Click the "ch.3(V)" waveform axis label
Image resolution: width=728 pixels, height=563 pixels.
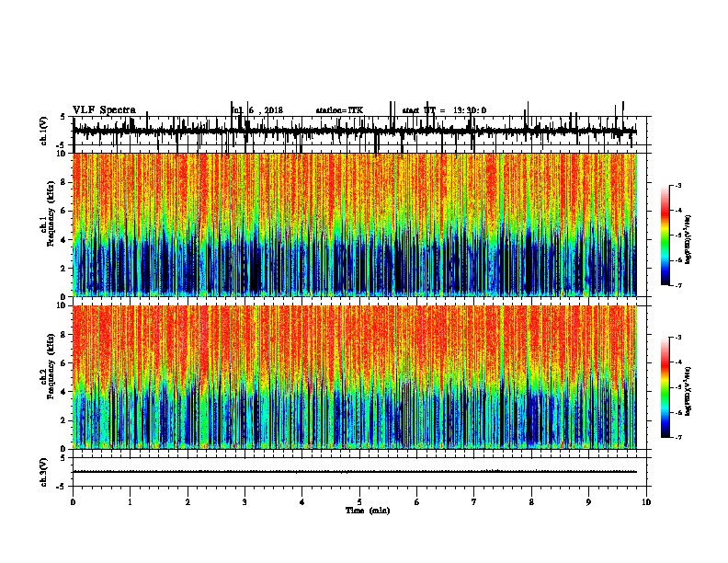pyautogui.click(x=43, y=472)
